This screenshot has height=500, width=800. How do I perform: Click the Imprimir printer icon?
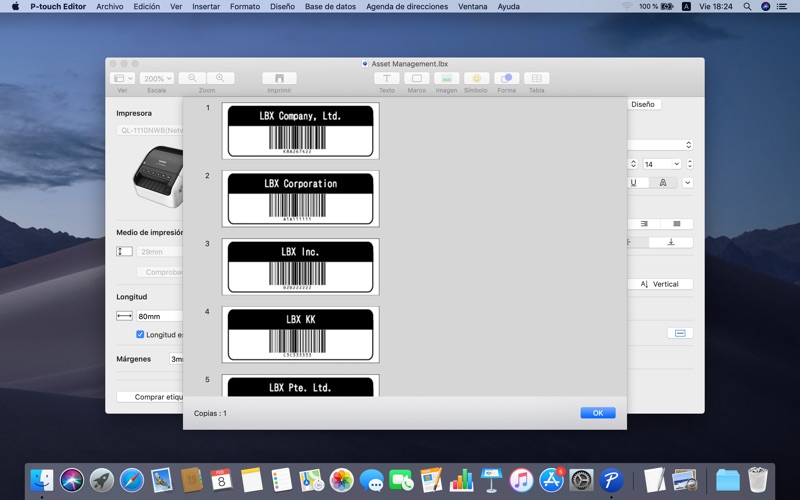[279, 78]
